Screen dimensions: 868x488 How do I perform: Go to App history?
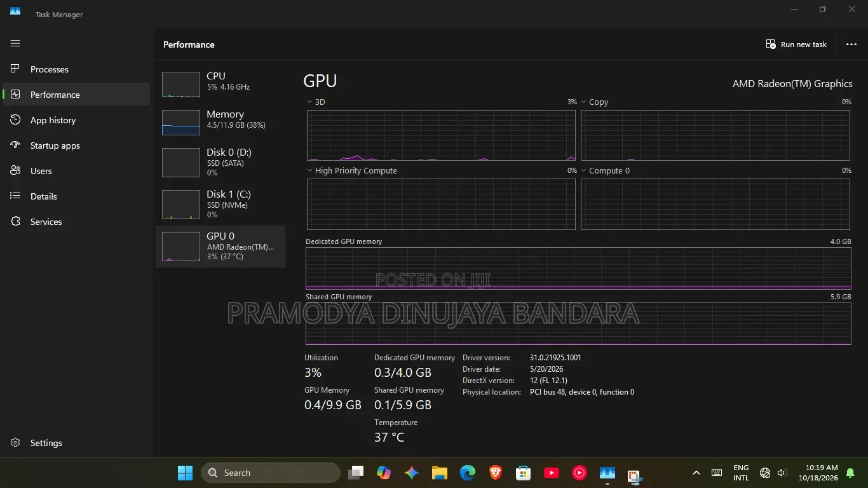[76, 120]
